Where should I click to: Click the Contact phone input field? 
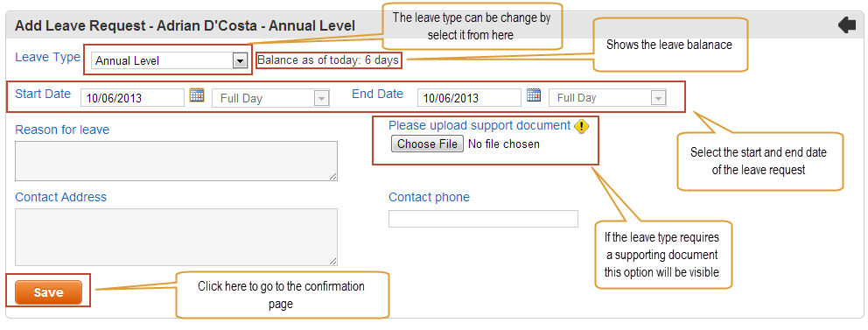483,219
